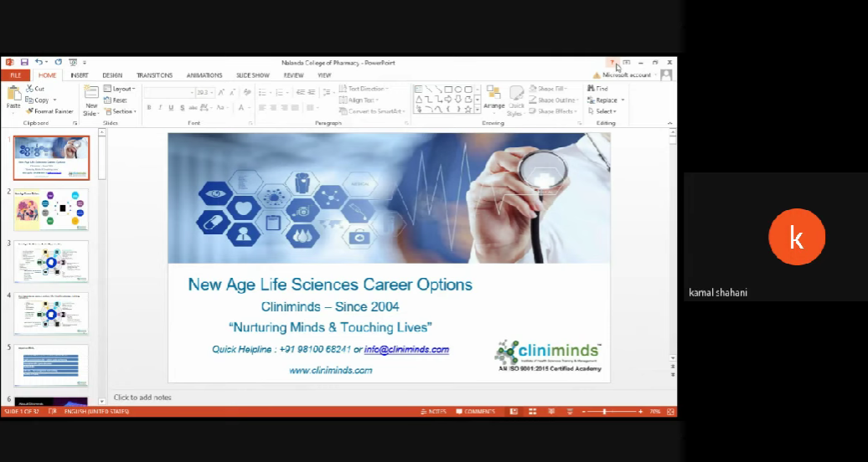
Task: Open the INSERT ribbon tab
Action: tap(80, 75)
